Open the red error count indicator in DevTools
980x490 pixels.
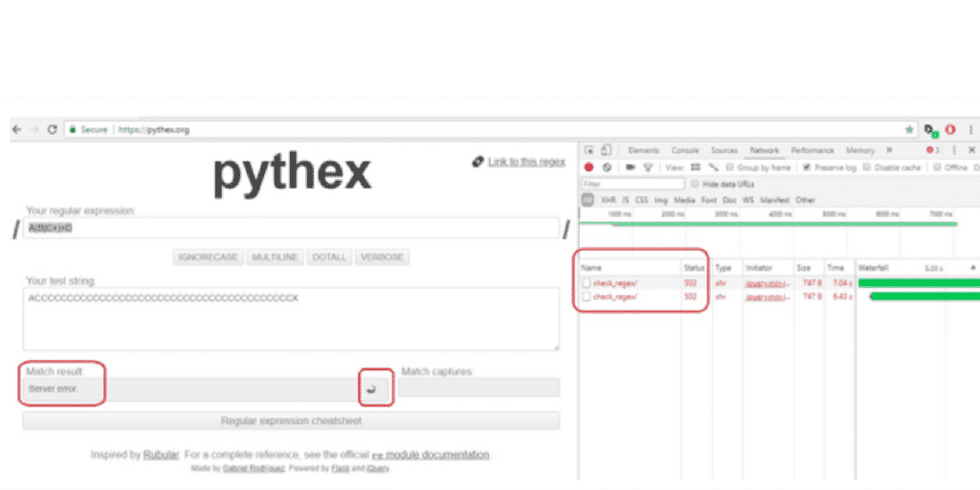tap(932, 150)
